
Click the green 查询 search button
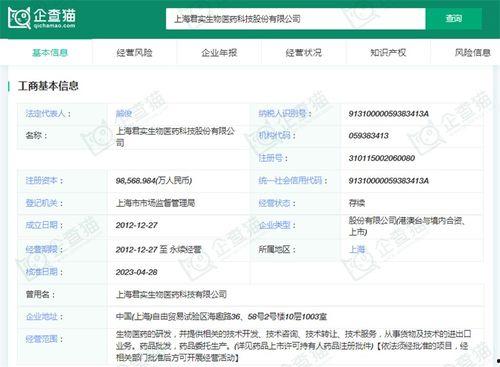click(454, 18)
